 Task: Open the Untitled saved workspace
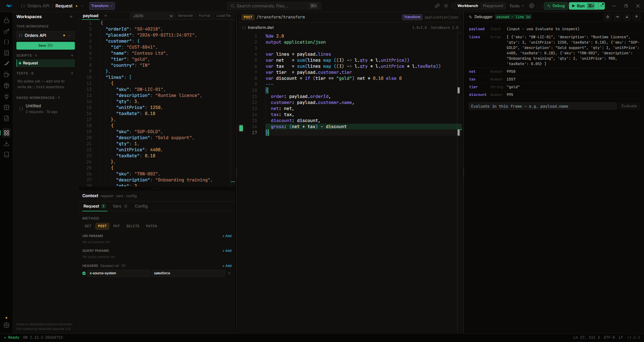coord(46,108)
